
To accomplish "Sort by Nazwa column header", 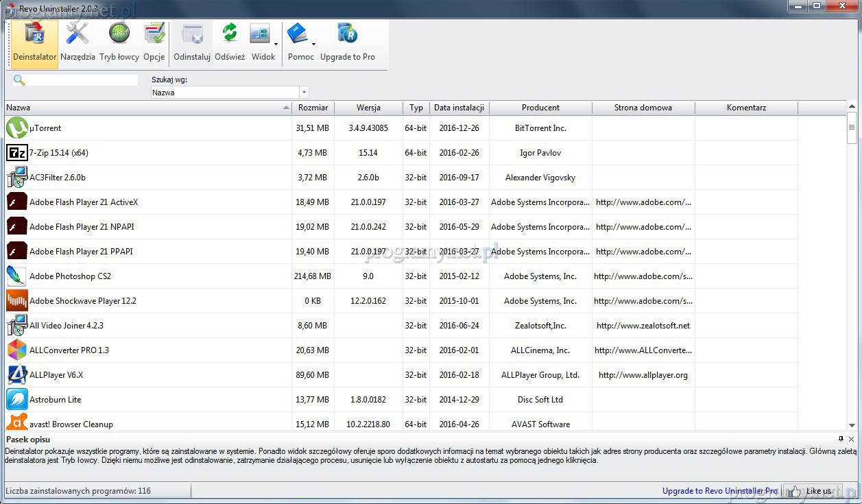I will pyautogui.click(x=147, y=108).
